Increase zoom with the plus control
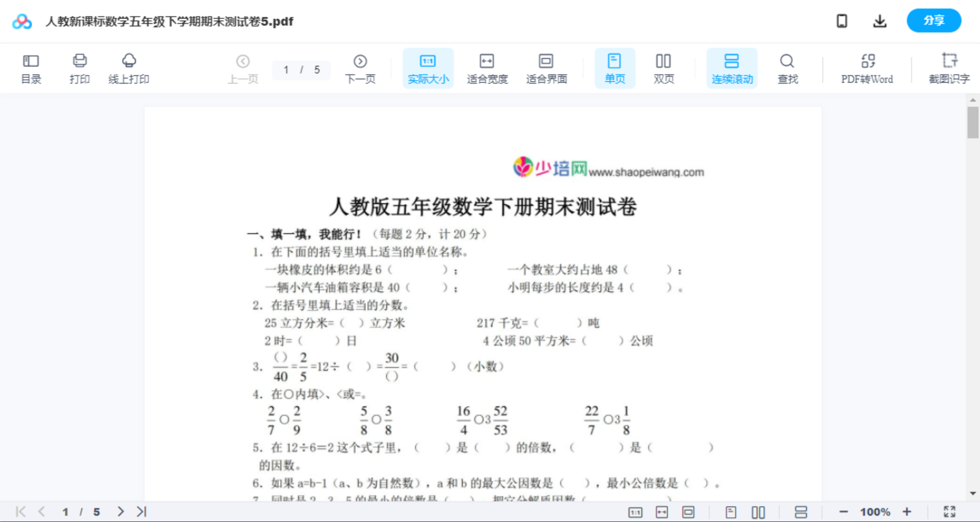Viewport: 980px width, 522px height. pyautogui.click(x=908, y=511)
